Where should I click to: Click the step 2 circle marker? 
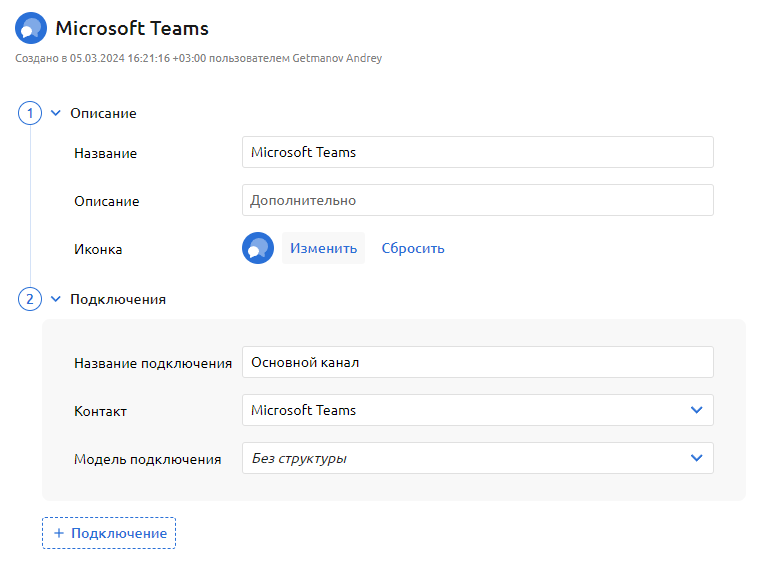pos(30,298)
